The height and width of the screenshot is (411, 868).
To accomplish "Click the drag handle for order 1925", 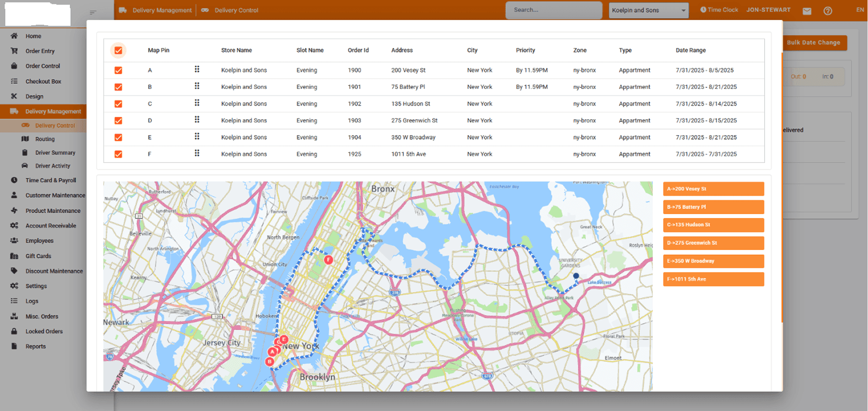I will [x=197, y=153].
